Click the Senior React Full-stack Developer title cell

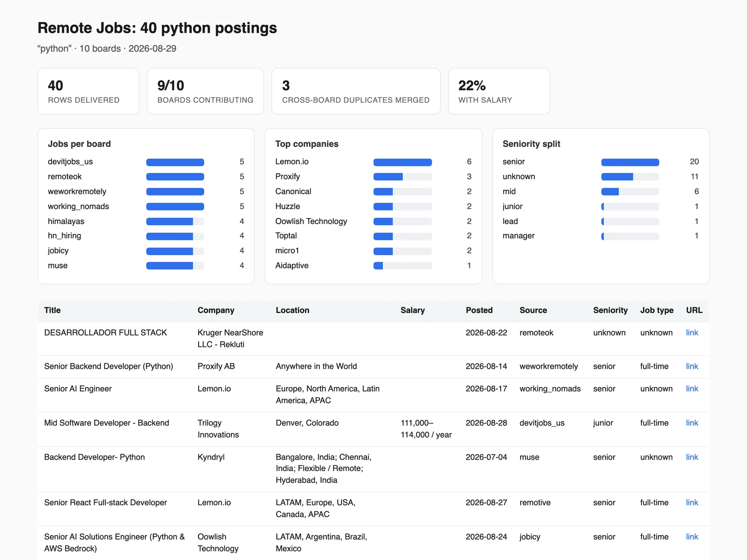pos(105,502)
